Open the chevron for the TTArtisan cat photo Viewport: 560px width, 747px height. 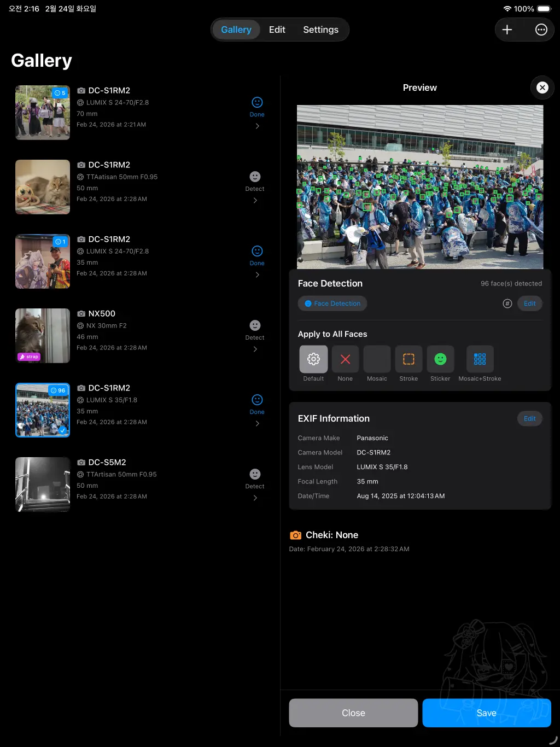pyautogui.click(x=255, y=201)
